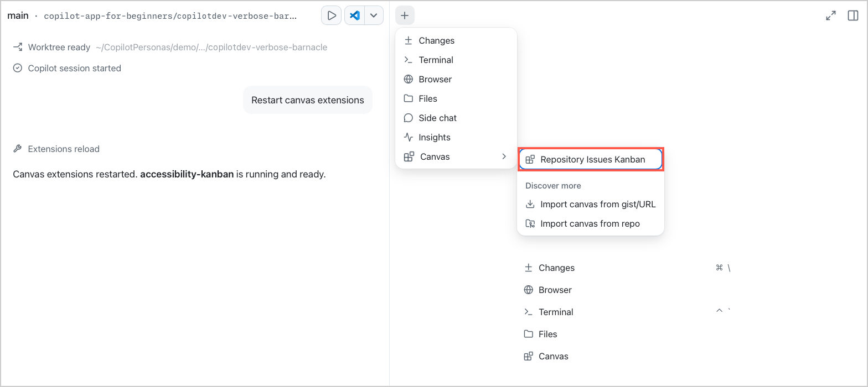Screen dimensions: 868x387
Task: Click the main branch label in header
Action: [18, 15]
